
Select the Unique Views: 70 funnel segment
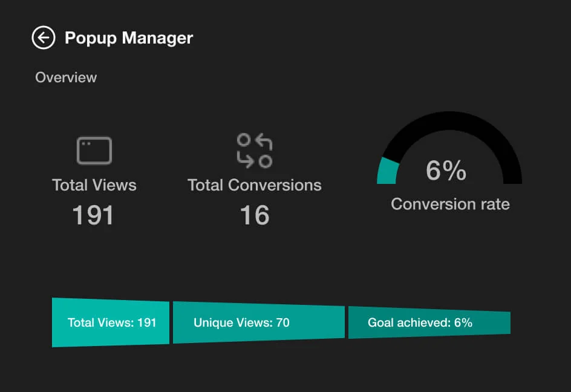pos(258,323)
